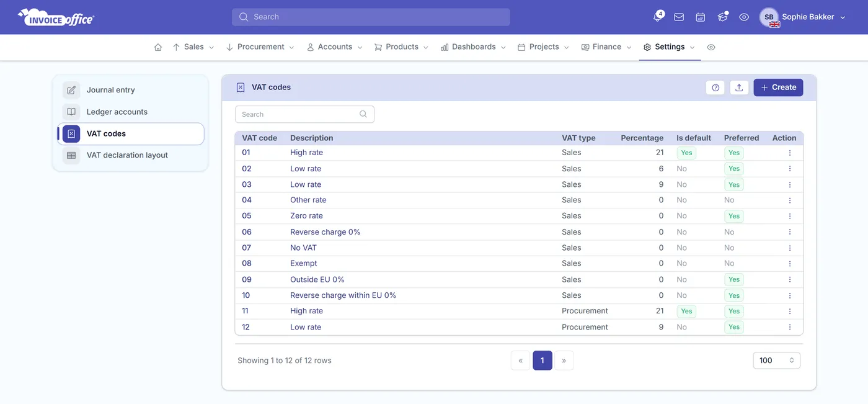Viewport: 868px width, 404px height.
Task: Go to page 1 button
Action: coord(542,361)
